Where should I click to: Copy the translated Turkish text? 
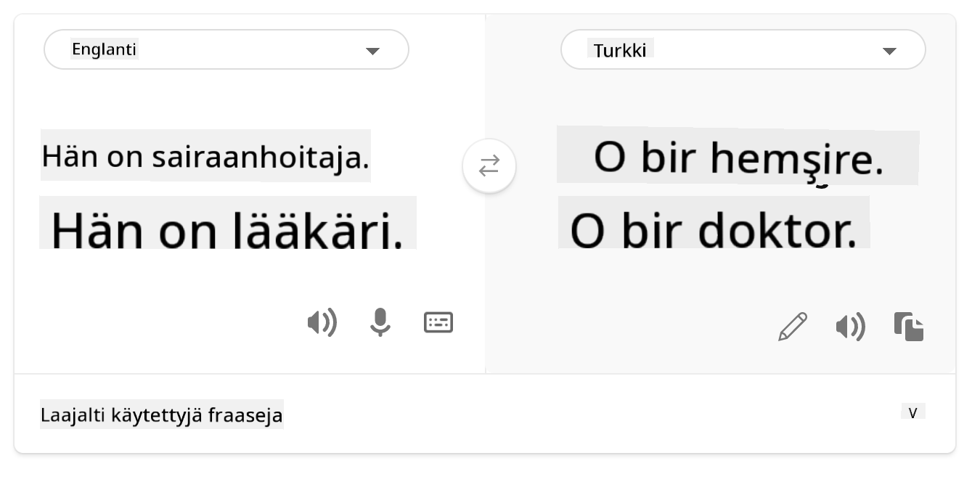[909, 327]
